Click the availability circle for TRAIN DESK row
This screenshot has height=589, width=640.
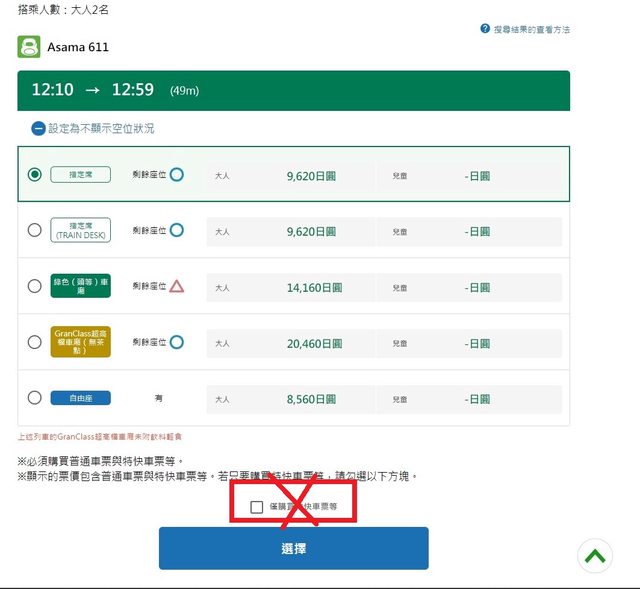[177, 230]
